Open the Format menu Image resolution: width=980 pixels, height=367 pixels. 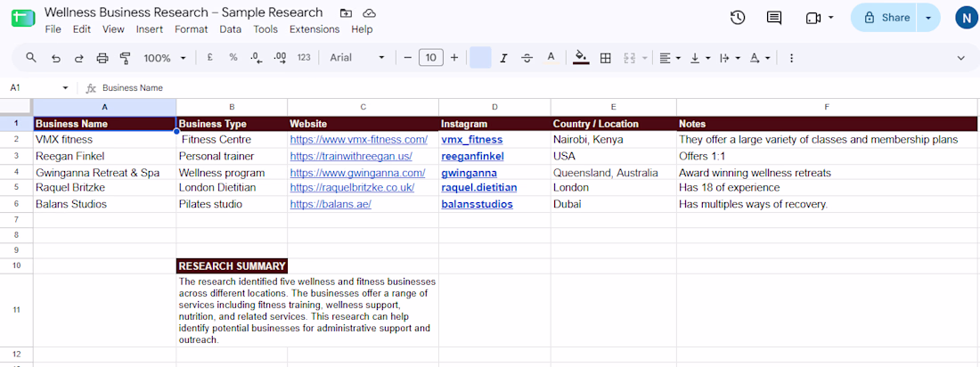(192, 29)
